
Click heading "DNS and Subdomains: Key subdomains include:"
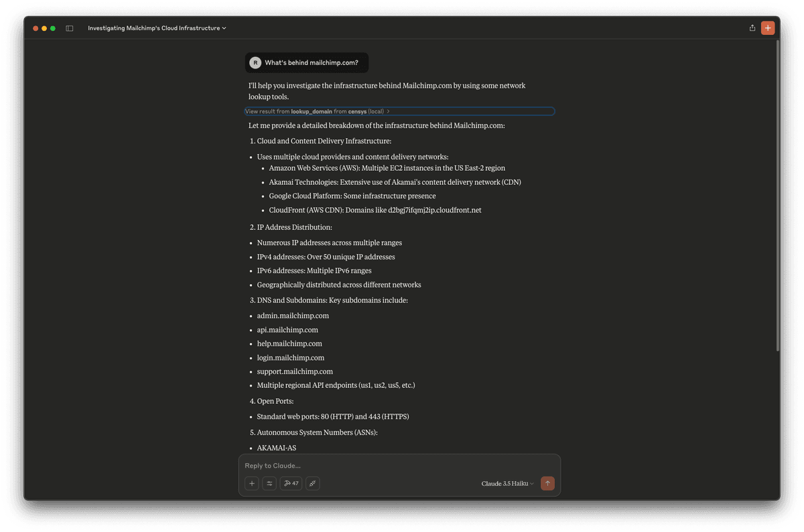pyautogui.click(x=332, y=300)
